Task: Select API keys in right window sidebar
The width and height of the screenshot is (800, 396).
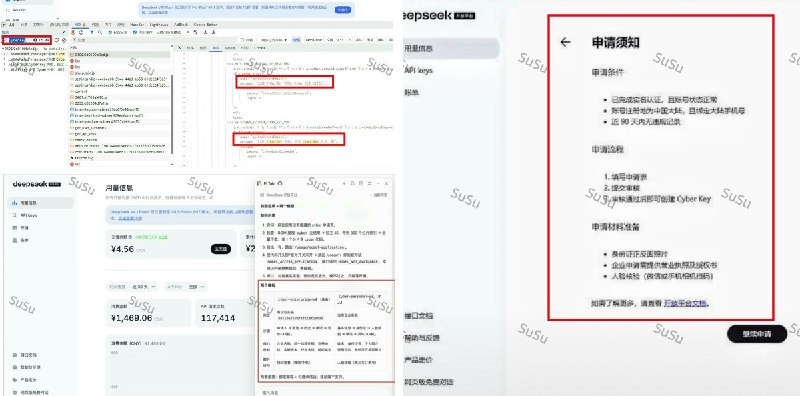Action: [x=418, y=70]
